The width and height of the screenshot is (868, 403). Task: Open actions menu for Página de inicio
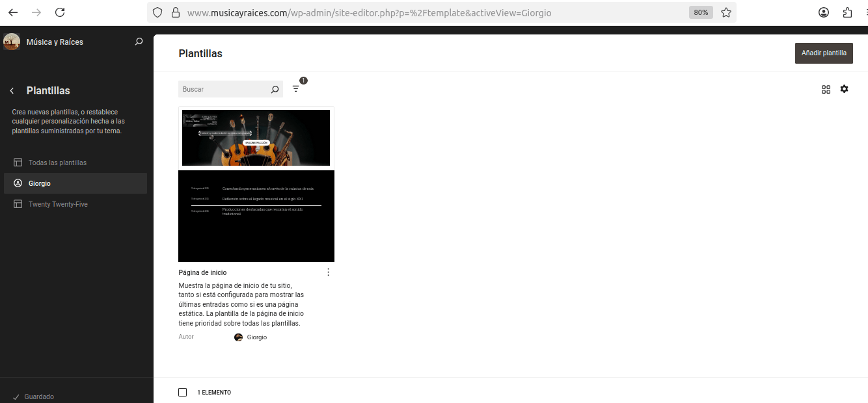(328, 272)
